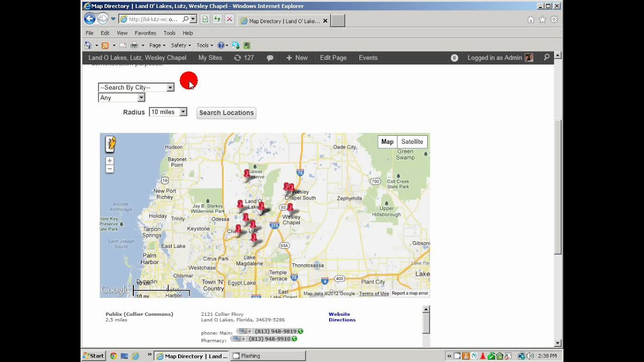Open the File menu
Image resolution: width=644 pixels, height=362 pixels.
coord(90,33)
